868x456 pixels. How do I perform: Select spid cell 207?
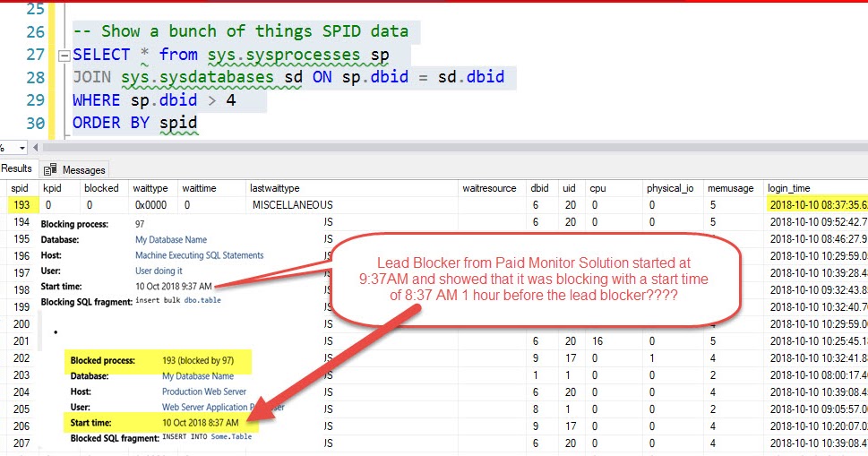[21, 443]
